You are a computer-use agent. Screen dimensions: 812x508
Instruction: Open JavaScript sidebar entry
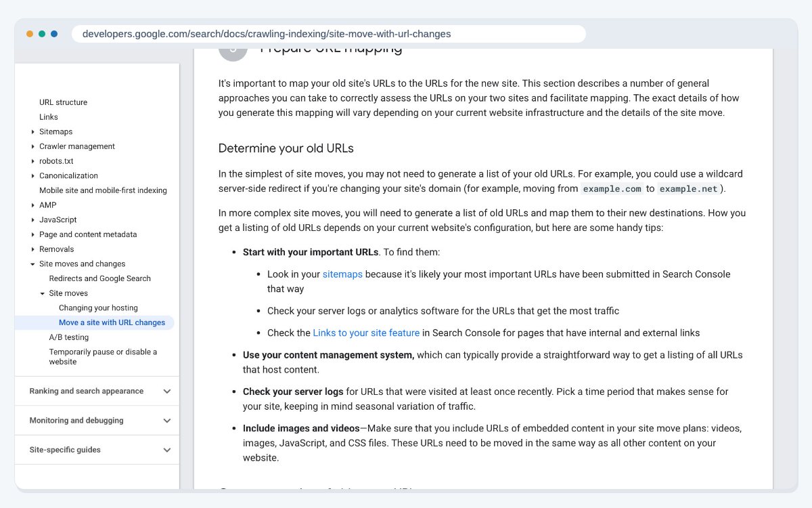coord(58,220)
